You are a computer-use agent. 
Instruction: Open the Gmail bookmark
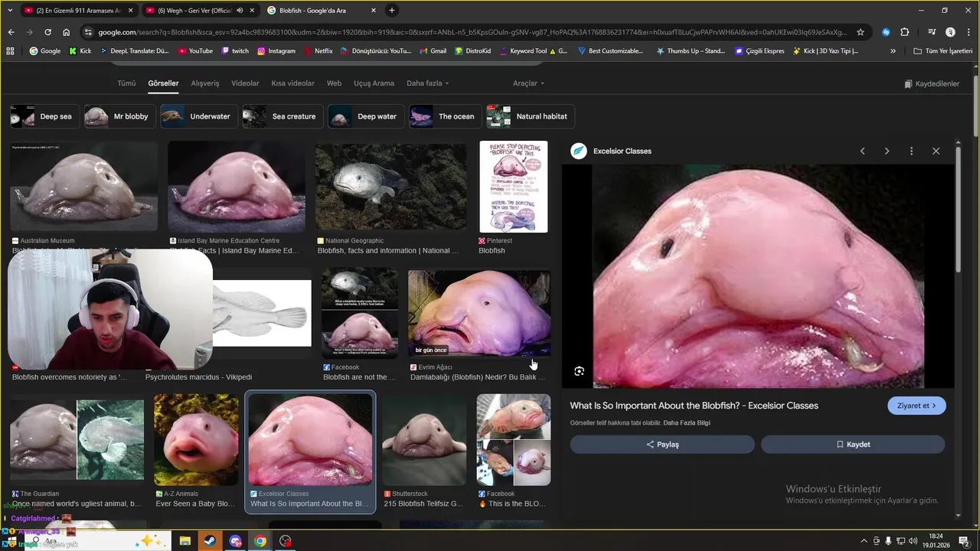coord(433,51)
